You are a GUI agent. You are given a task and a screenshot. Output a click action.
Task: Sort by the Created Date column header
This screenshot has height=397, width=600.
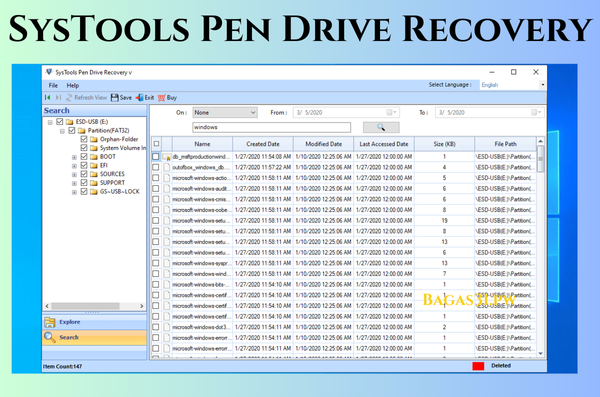tap(263, 144)
